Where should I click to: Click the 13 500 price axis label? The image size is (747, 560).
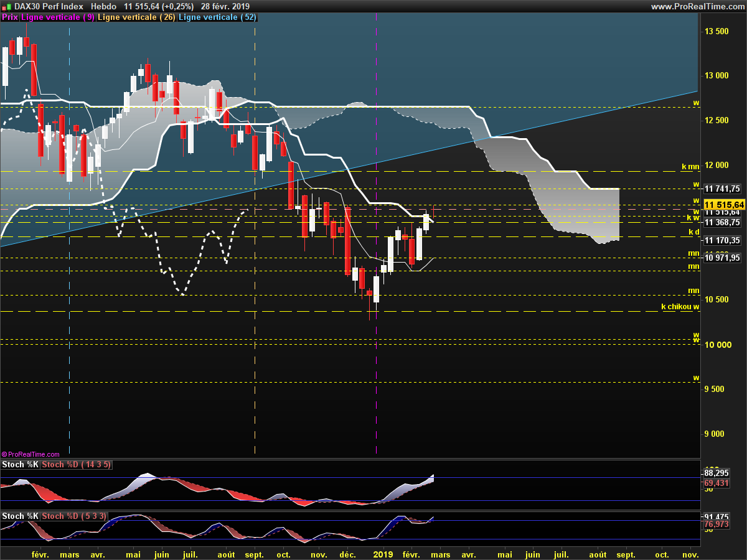(x=716, y=31)
